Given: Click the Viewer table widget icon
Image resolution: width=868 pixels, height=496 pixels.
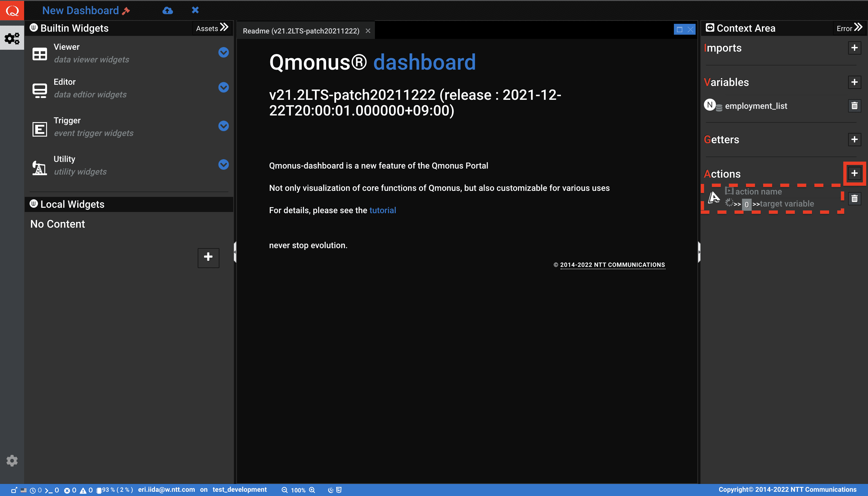Looking at the screenshot, I should 39,54.
